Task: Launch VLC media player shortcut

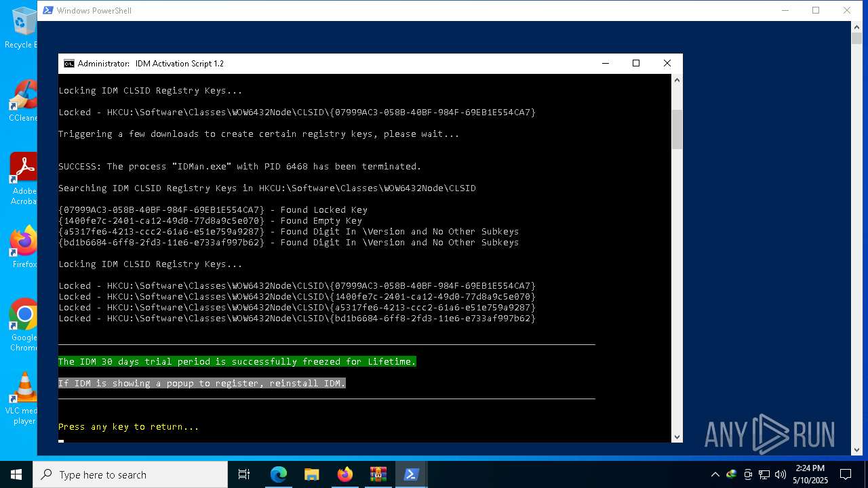Action: (22, 399)
